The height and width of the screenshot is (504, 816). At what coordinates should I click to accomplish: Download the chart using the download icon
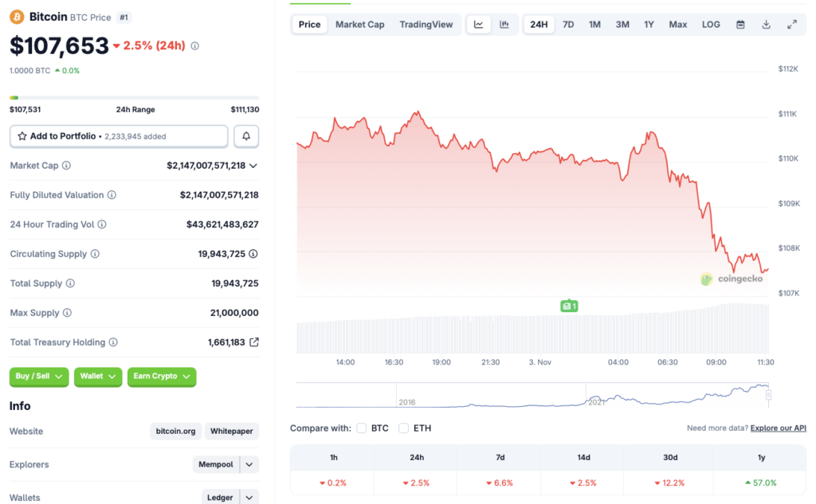coord(766,24)
